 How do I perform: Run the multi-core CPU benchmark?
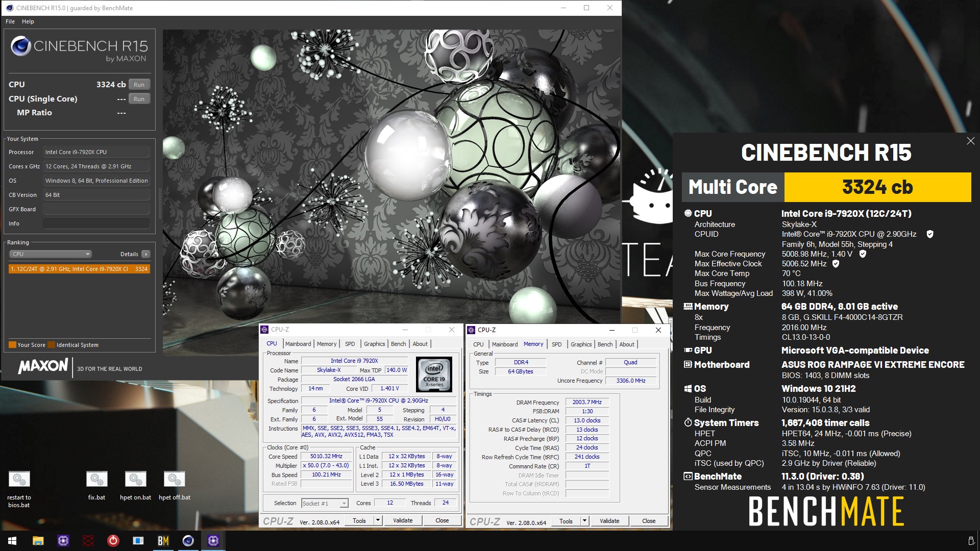[139, 85]
